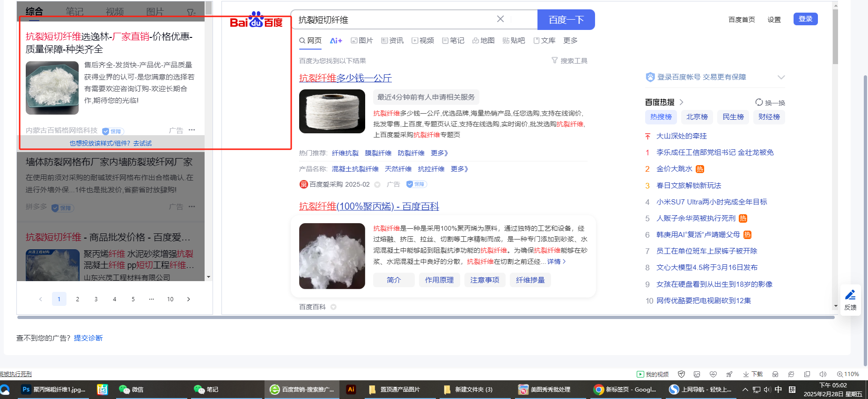Click the browser engine mode icon in status bar
This screenshot has height=399, width=868.
(x=791, y=374)
